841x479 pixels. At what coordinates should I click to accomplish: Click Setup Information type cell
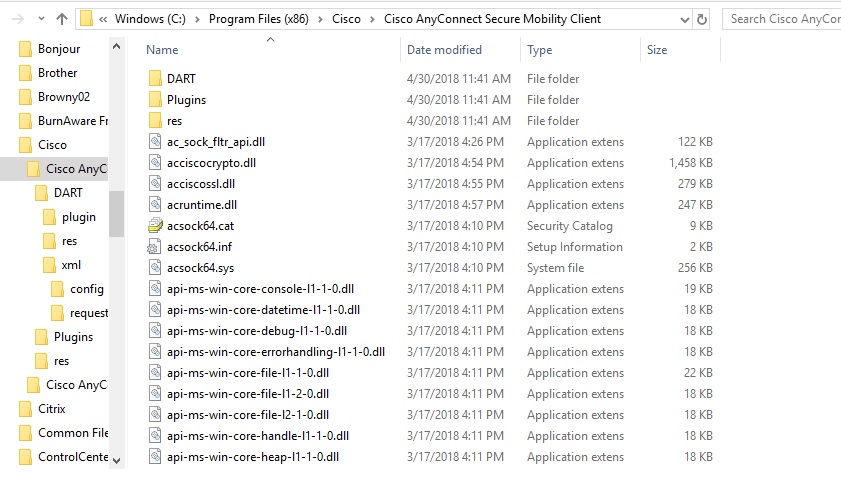(574, 247)
